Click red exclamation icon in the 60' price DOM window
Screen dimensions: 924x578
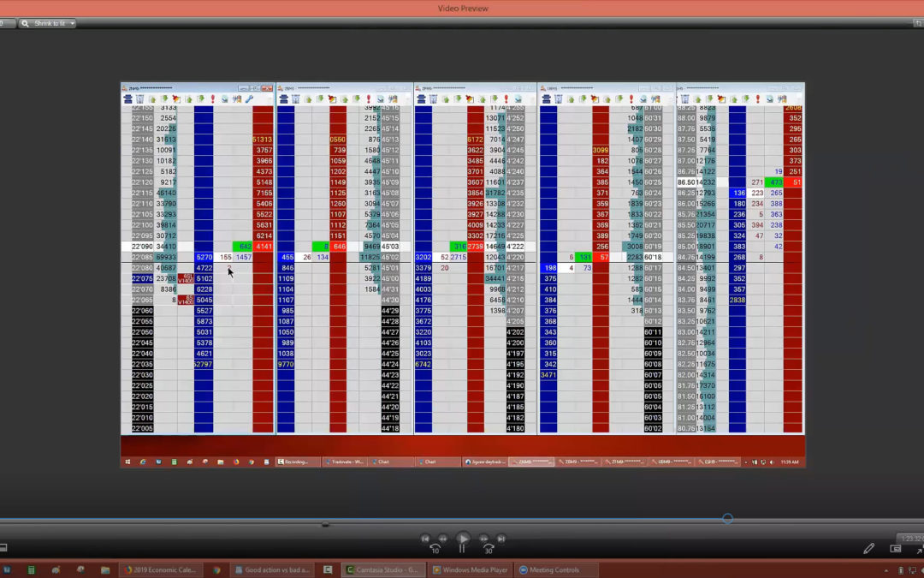pos(631,99)
